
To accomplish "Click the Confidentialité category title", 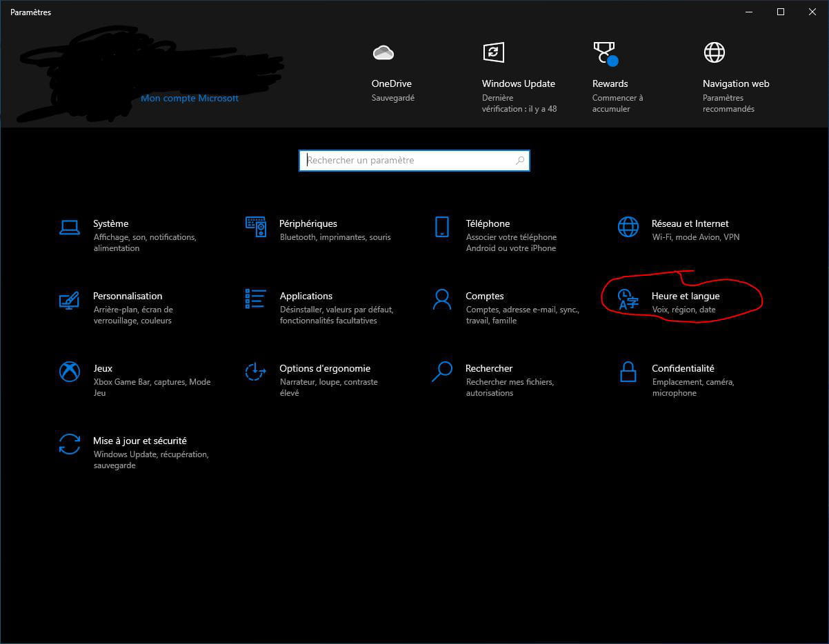I will 683,368.
